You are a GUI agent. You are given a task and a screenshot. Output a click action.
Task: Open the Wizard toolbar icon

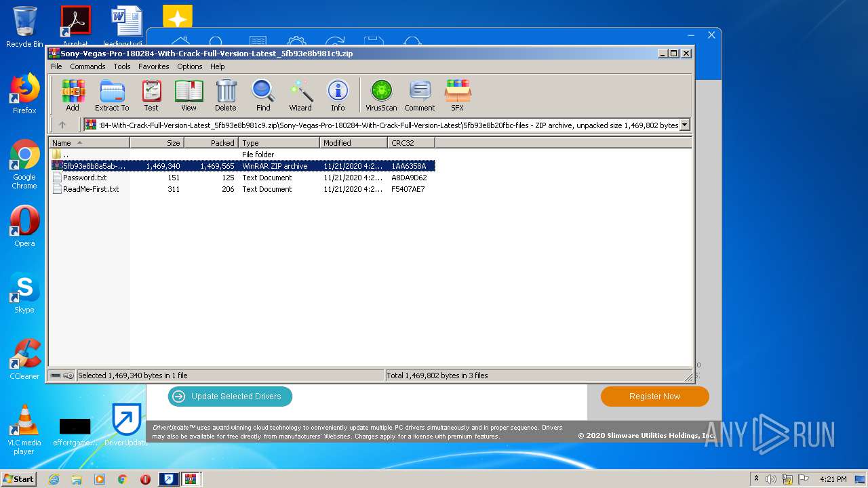[x=300, y=95]
